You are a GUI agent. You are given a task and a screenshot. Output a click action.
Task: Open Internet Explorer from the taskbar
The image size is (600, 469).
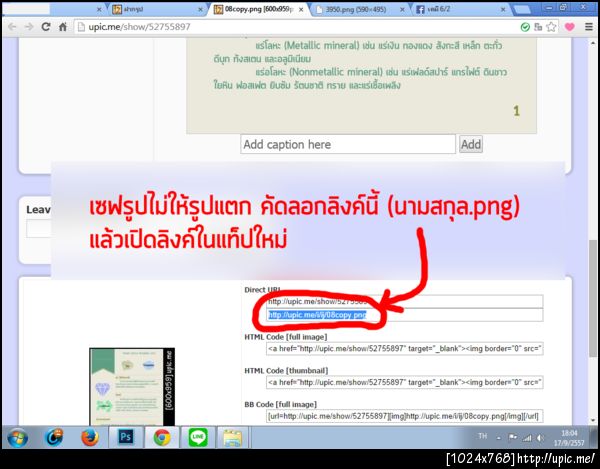(x=54, y=437)
